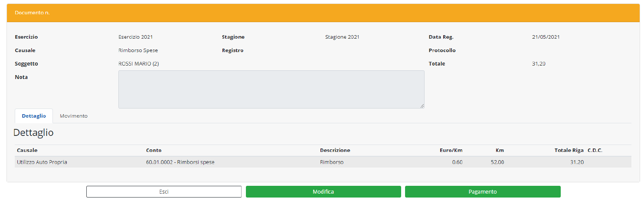The height and width of the screenshot is (201, 644).
Task: Click the Km value 52.00
Action: pyautogui.click(x=497, y=162)
